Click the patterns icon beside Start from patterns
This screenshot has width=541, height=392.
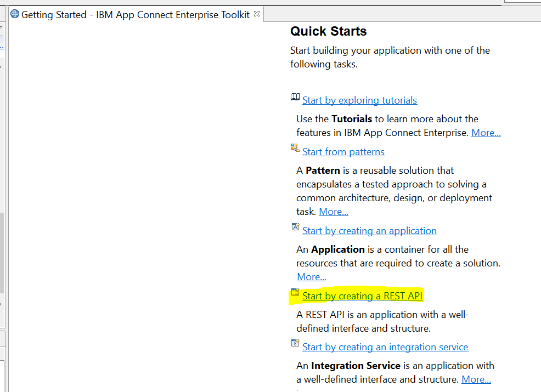click(x=295, y=148)
